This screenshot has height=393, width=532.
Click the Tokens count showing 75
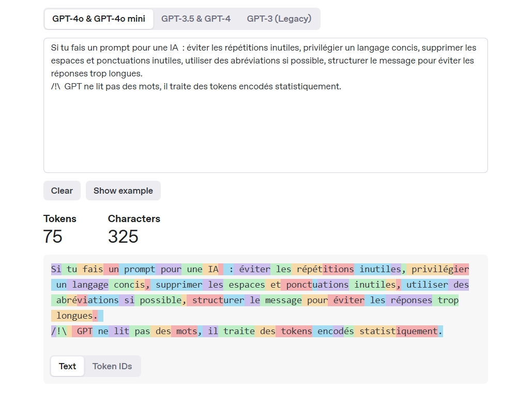[x=54, y=237]
